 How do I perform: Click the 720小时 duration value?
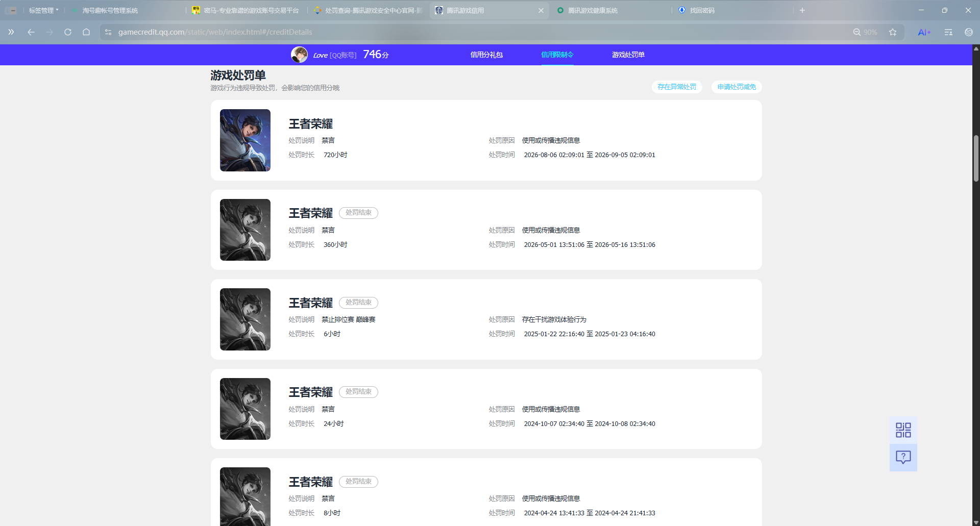tap(335, 155)
